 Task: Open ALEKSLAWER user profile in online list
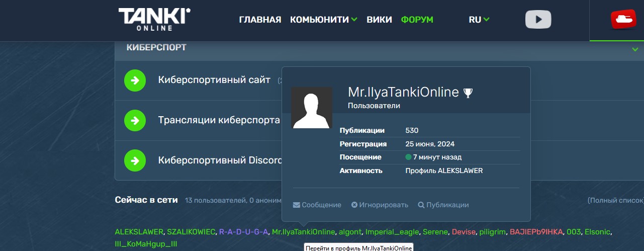[x=139, y=232]
